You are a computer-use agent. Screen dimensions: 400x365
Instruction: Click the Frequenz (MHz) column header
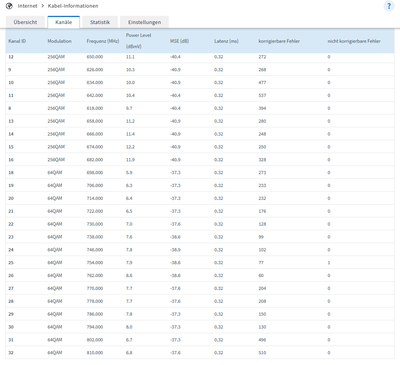[x=103, y=41]
